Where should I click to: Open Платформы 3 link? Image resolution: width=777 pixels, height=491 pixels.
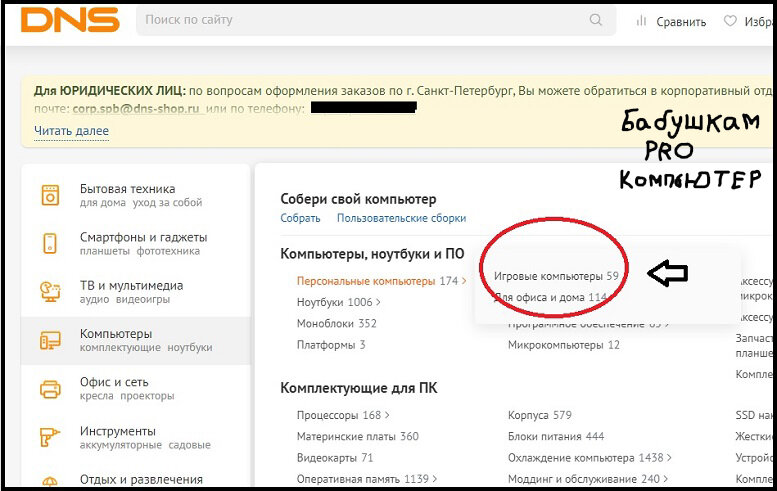pyautogui.click(x=331, y=345)
